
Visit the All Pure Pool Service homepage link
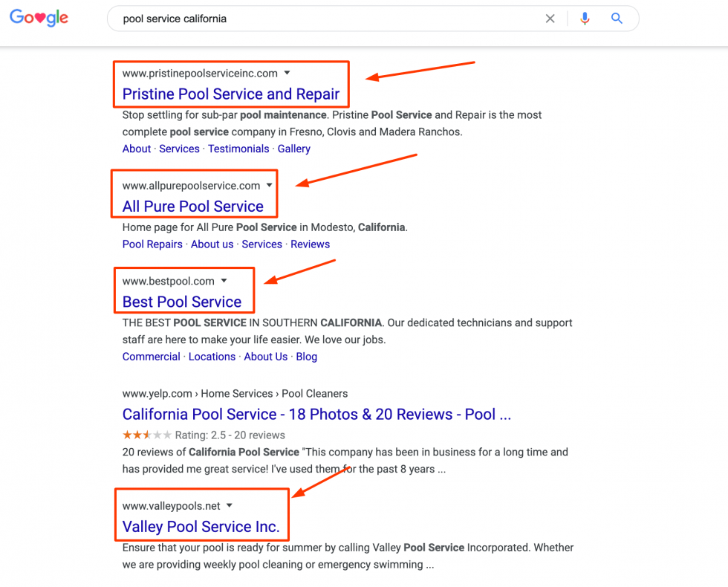click(x=192, y=207)
